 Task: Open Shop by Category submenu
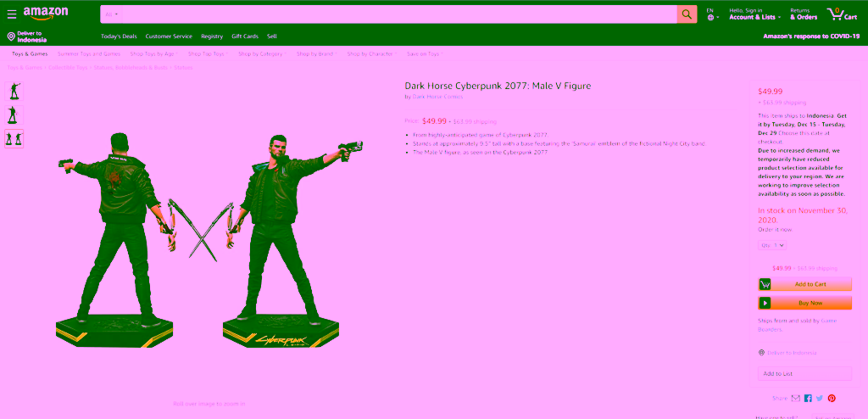tap(261, 53)
